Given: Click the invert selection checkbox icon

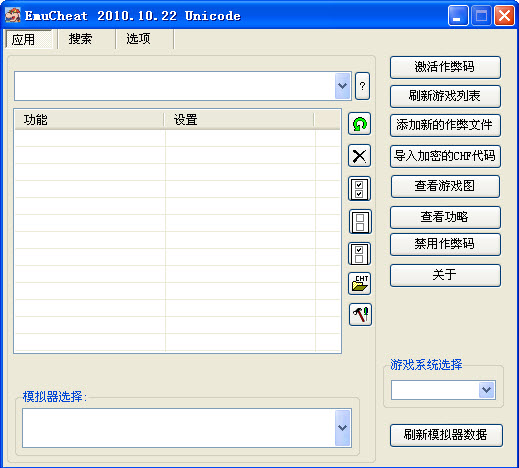Looking at the screenshot, I should coord(359,254).
